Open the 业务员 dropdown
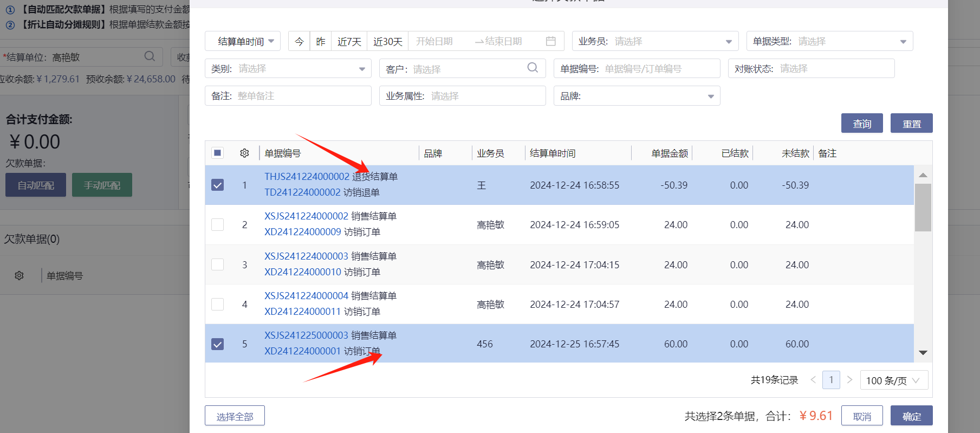This screenshot has width=980, height=433. point(655,41)
